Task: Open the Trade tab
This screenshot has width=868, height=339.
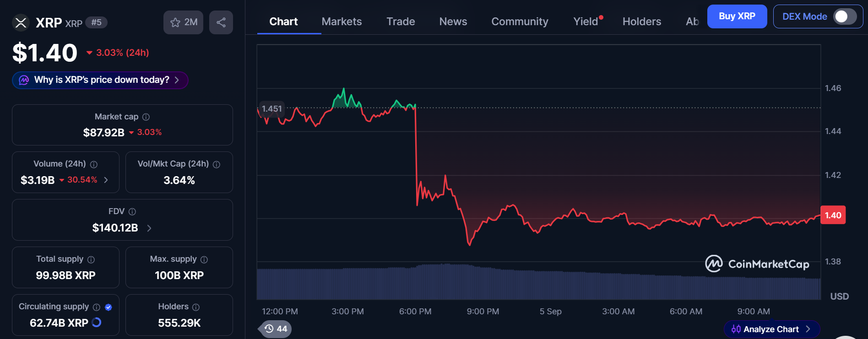Action: 401,22
